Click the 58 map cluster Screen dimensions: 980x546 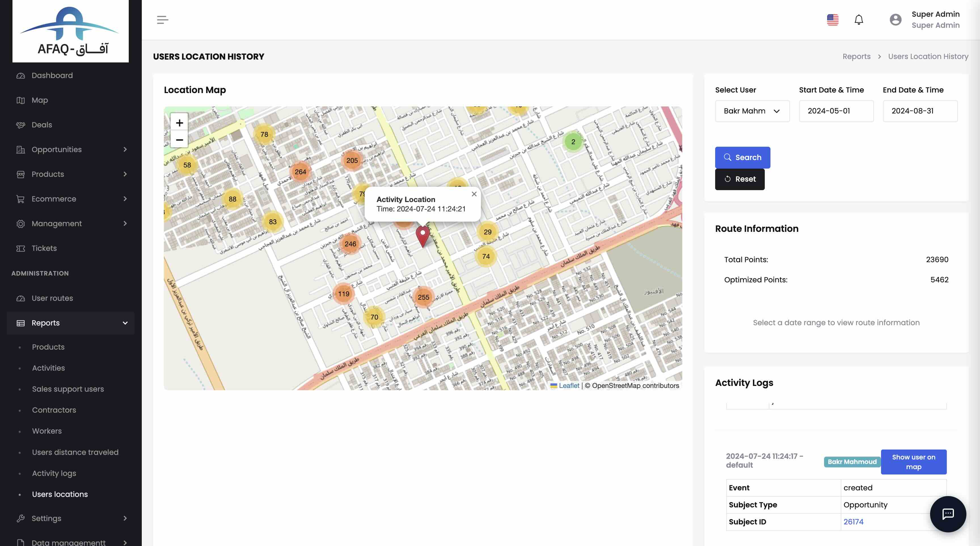click(x=187, y=165)
